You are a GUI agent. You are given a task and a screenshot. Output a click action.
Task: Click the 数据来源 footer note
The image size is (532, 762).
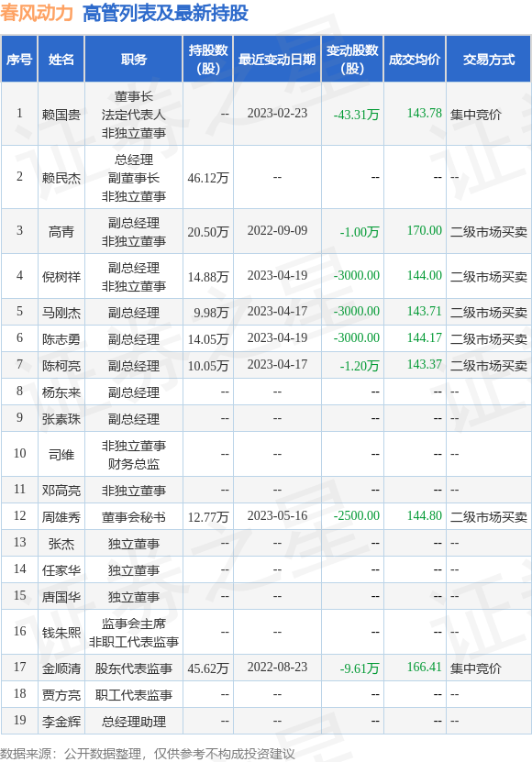(148, 754)
